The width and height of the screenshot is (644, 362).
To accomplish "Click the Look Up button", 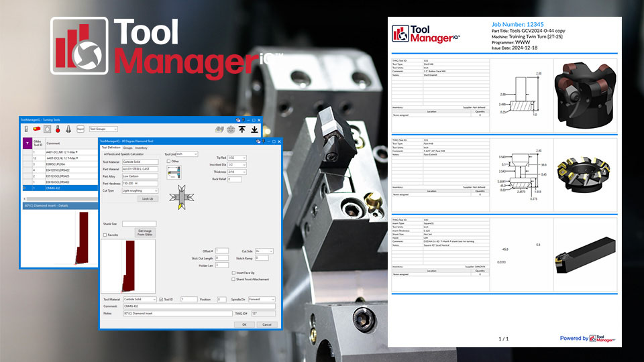I will click(x=148, y=198).
